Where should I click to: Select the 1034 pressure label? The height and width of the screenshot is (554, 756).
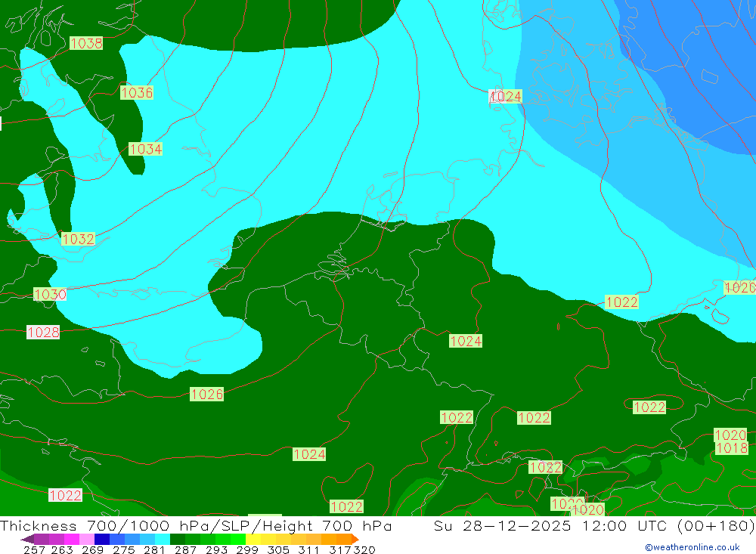146,149
